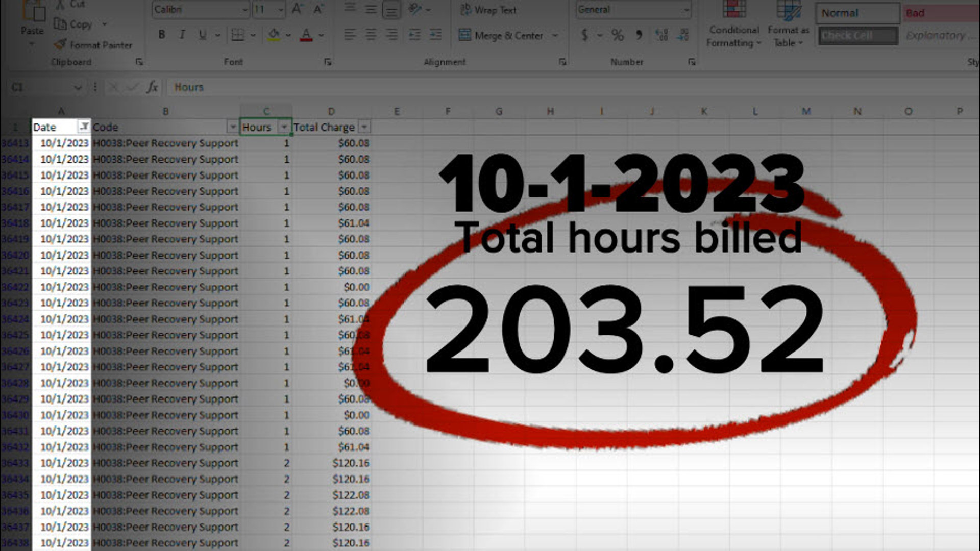The height and width of the screenshot is (551, 980).
Task: Apply Percent Style format
Action: (618, 35)
